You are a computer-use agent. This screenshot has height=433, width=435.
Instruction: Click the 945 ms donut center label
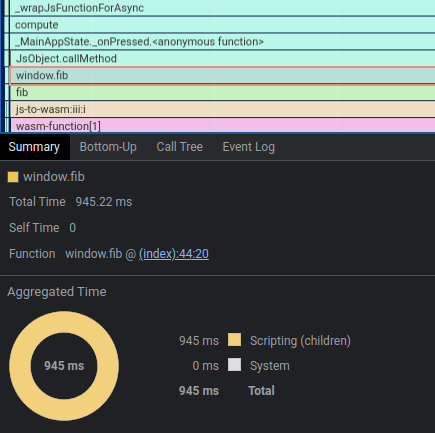(64, 366)
